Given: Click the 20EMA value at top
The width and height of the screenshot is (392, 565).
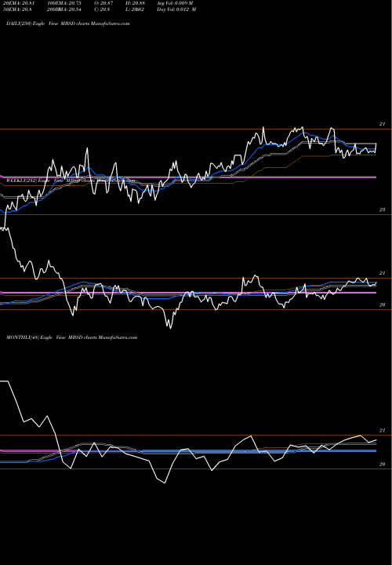Looking at the screenshot, I should coord(17,3).
